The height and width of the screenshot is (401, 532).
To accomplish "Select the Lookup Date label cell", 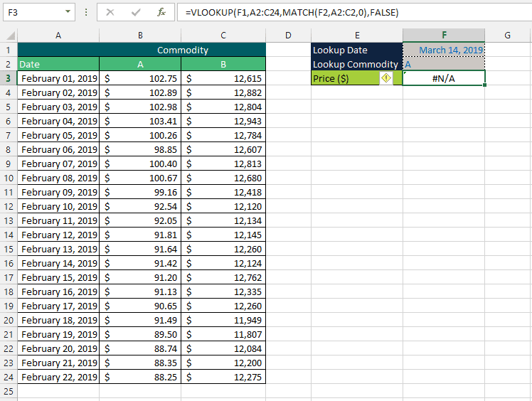I will [x=357, y=50].
